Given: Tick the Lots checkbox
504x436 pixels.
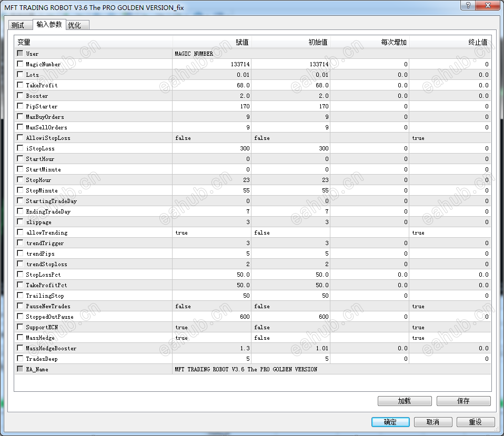Looking at the screenshot, I should click(x=20, y=74).
